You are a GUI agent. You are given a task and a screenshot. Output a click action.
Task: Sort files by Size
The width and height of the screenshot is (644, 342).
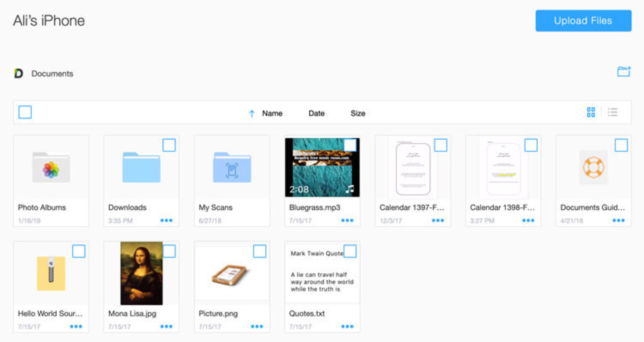358,113
